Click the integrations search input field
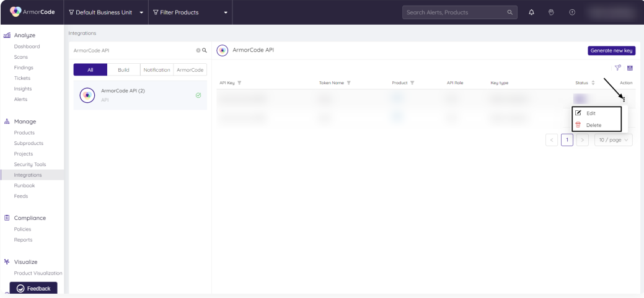Viewport: 644px width, 298px height. [x=133, y=50]
